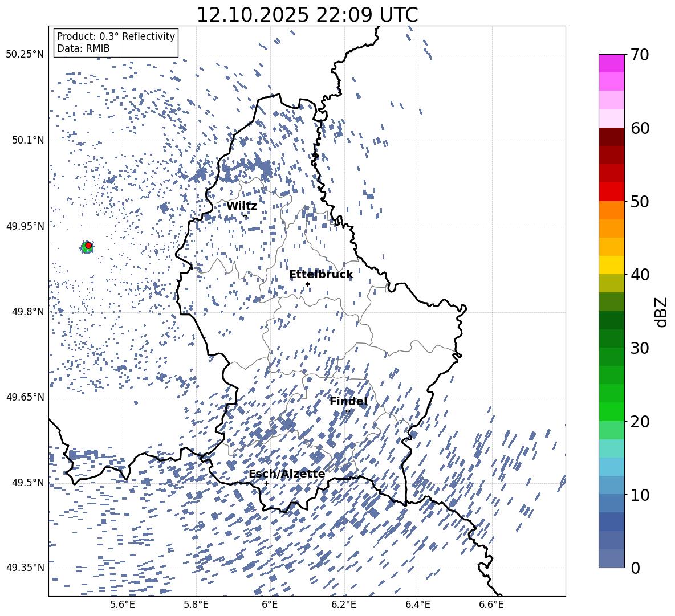
Task: Pick the bright red swatch above 50
Action: pyautogui.click(x=611, y=192)
